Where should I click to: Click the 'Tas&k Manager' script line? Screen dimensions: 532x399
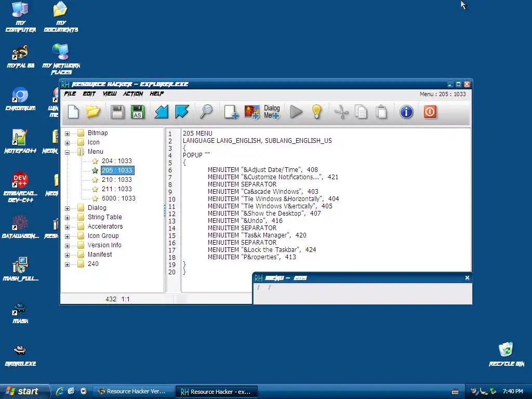(257, 235)
